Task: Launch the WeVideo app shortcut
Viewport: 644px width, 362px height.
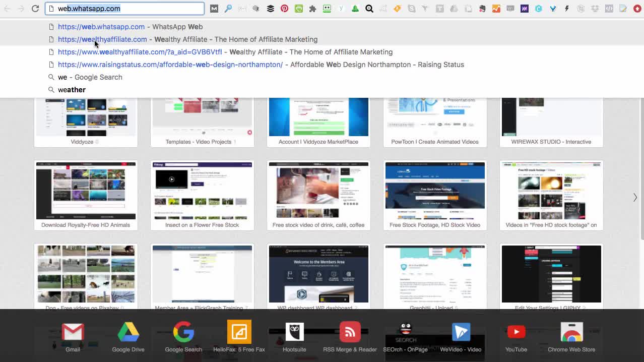Action: click(461, 337)
